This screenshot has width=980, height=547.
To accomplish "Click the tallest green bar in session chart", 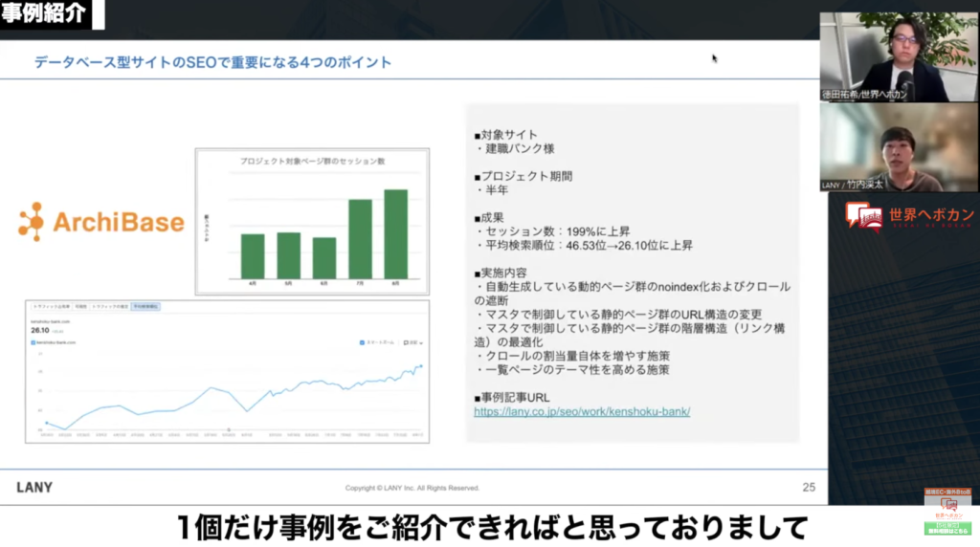I will click(x=395, y=234).
